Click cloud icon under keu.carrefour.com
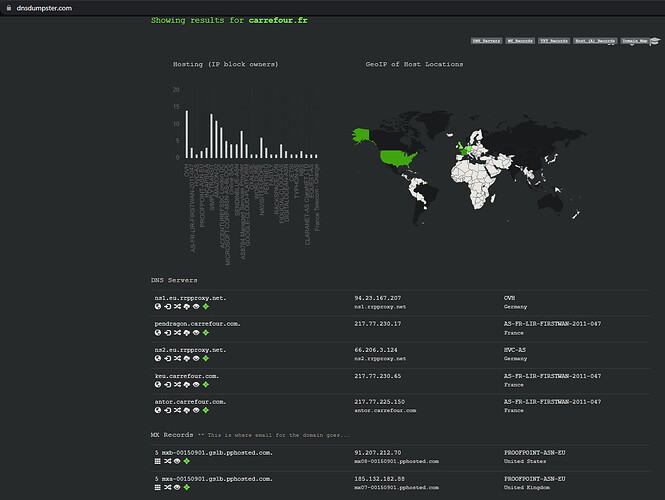 (x=187, y=385)
